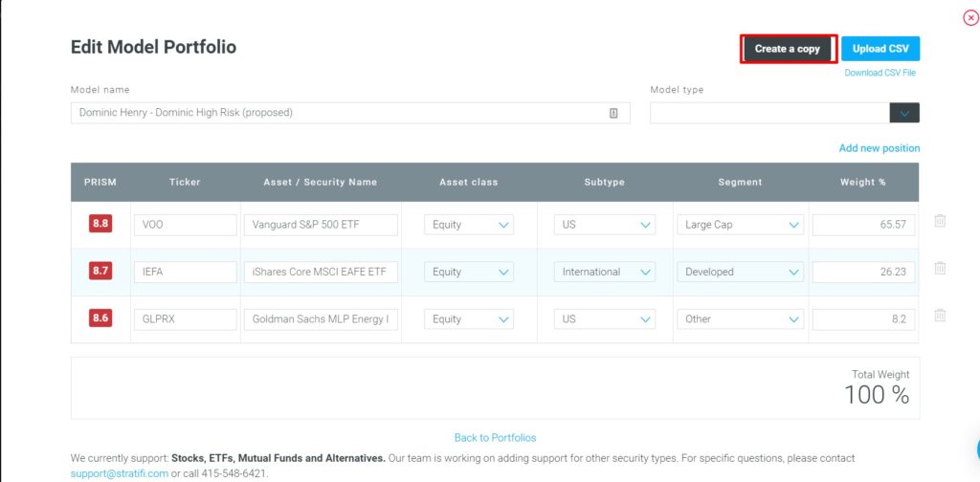The image size is (980, 482).
Task: Click the icon inside Model name field
Action: pos(613,113)
